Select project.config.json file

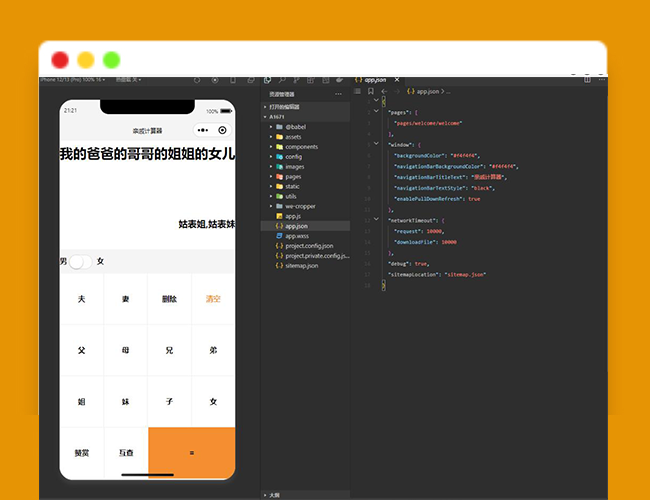pyautogui.click(x=308, y=246)
